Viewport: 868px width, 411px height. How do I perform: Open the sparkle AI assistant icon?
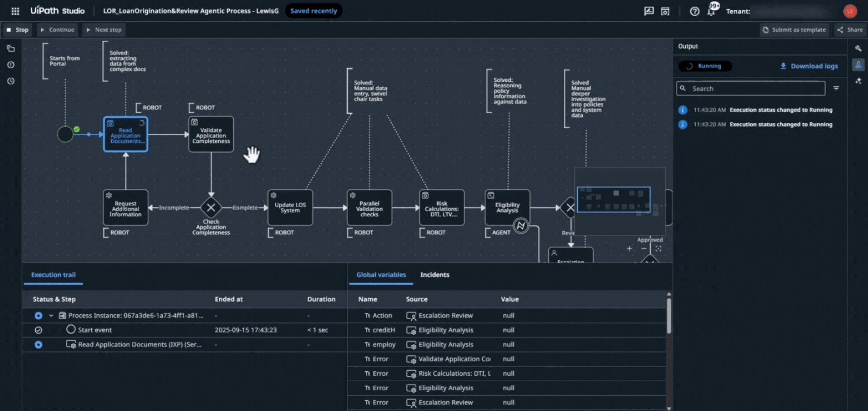[x=858, y=81]
